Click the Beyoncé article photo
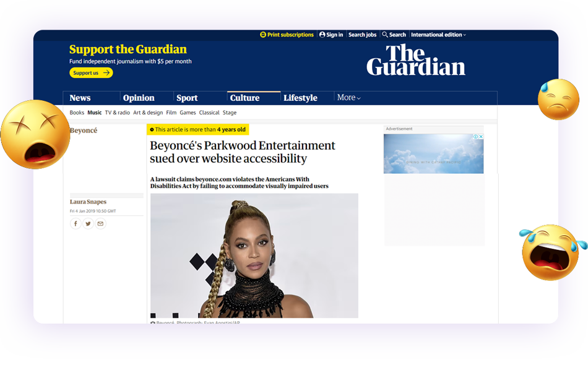 point(254,256)
